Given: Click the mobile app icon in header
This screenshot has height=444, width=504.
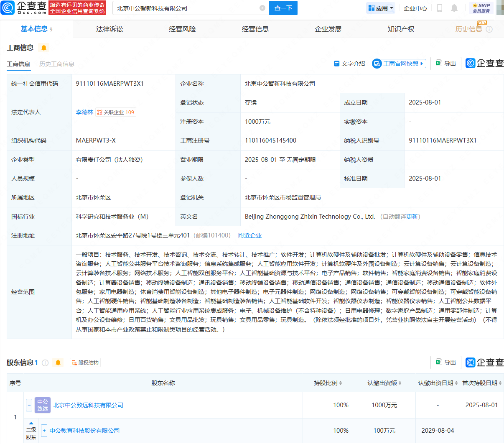Looking at the screenshot, I should click(x=439, y=8).
